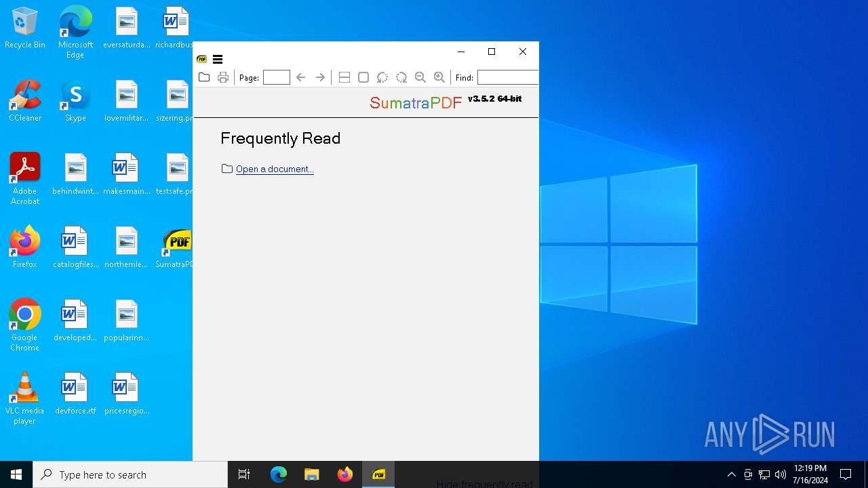Select the makesmain Word document on desktop
This screenshot has width=868, height=488.
[x=126, y=174]
